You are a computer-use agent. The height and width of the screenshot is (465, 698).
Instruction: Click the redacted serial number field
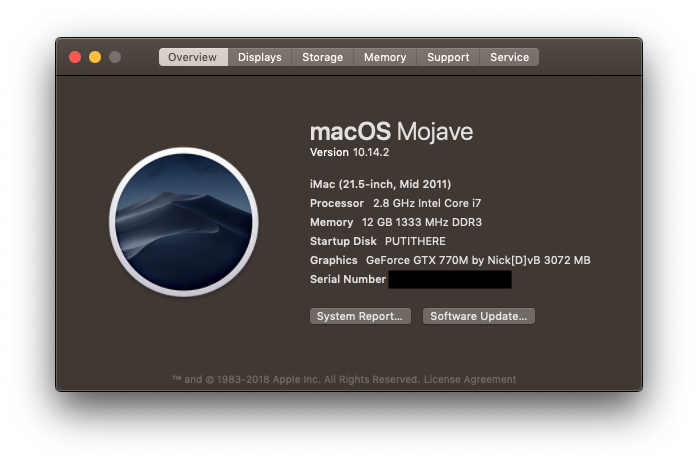(x=450, y=279)
